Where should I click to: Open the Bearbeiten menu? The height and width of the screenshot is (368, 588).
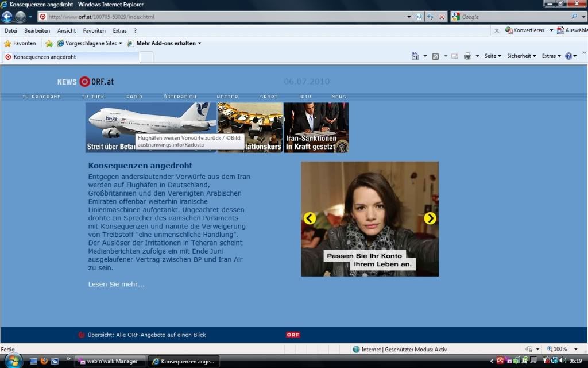[x=37, y=30]
